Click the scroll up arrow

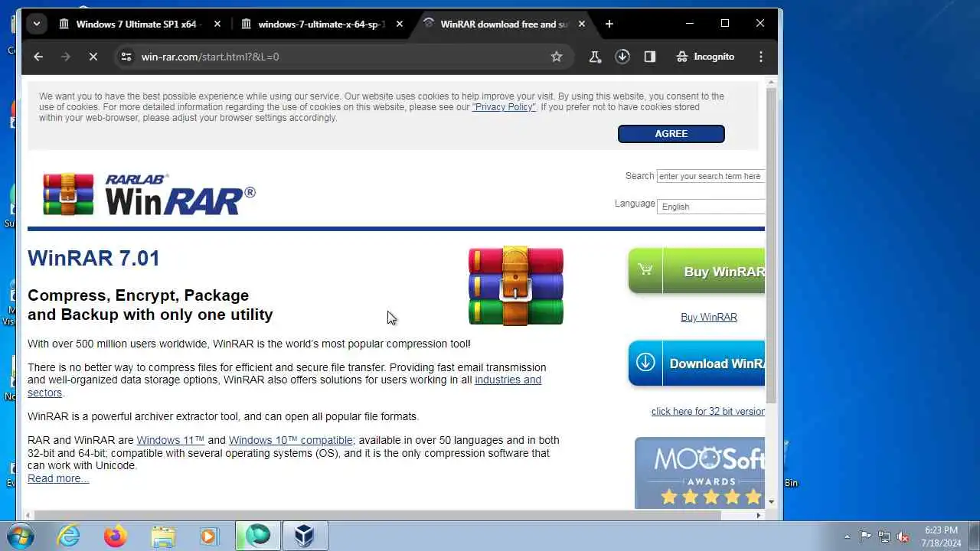(x=772, y=81)
